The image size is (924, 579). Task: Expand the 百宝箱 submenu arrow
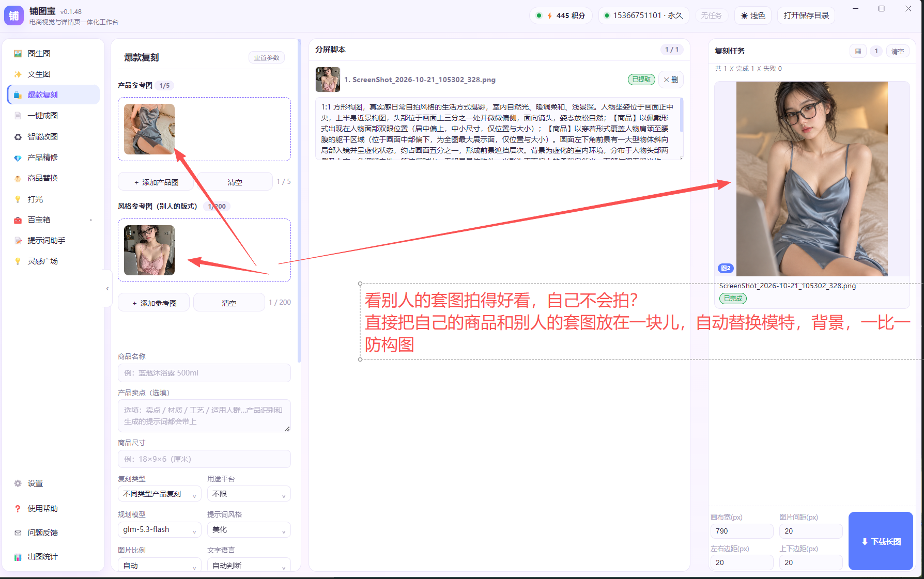pyautogui.click(x=91, y=220)
